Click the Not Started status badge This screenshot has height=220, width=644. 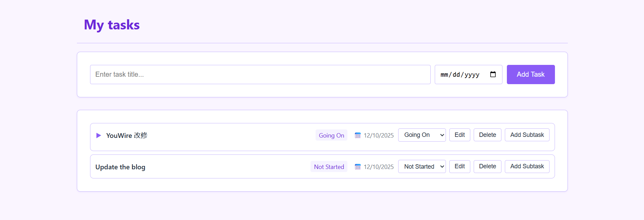click(x=329, y=167)
